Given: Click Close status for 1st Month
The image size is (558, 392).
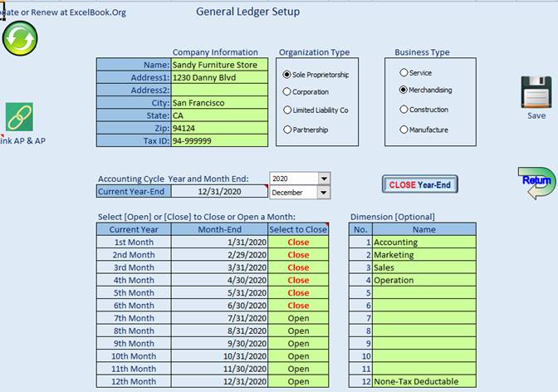Looking at the screenshot, I should coord(298,243).
